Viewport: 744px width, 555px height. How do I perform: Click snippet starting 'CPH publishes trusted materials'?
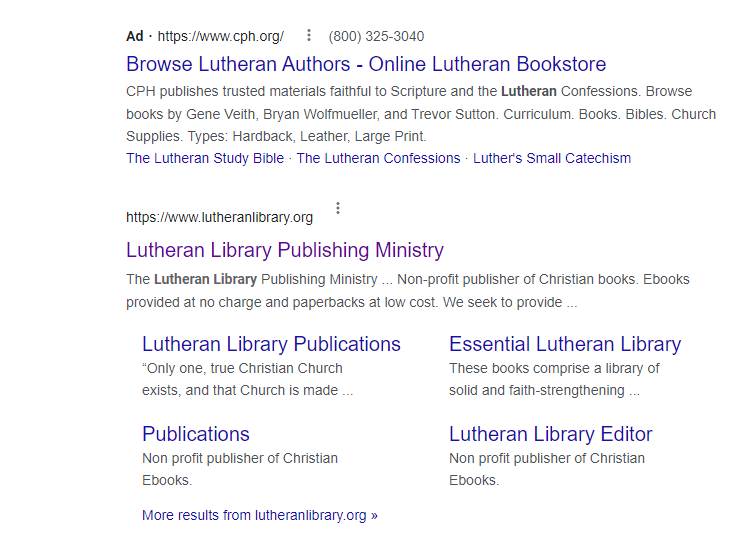pos(421,114)
